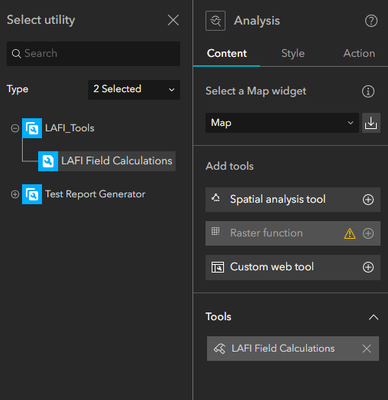The image size is (388, 400).
Task: Click the Raster function warning icon
Action: click(x=349, y=233)
